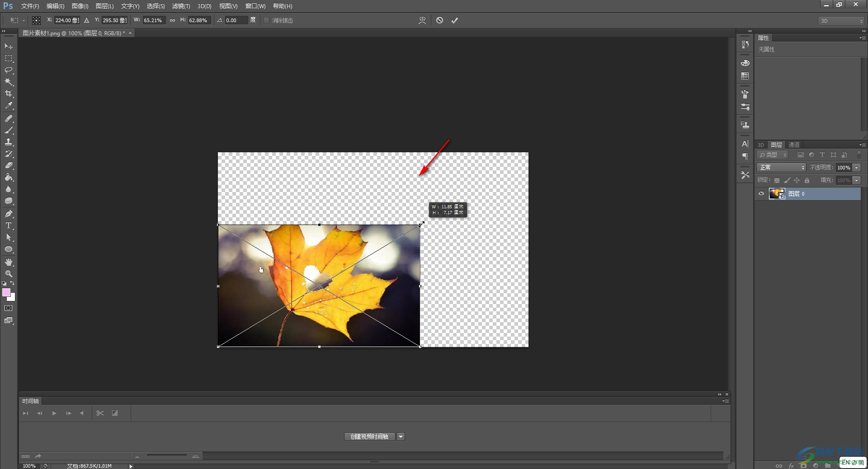Open the fill slider dropdown
Image resolution: width=868 pixels, height=469 pixels.
coord(857,180)
